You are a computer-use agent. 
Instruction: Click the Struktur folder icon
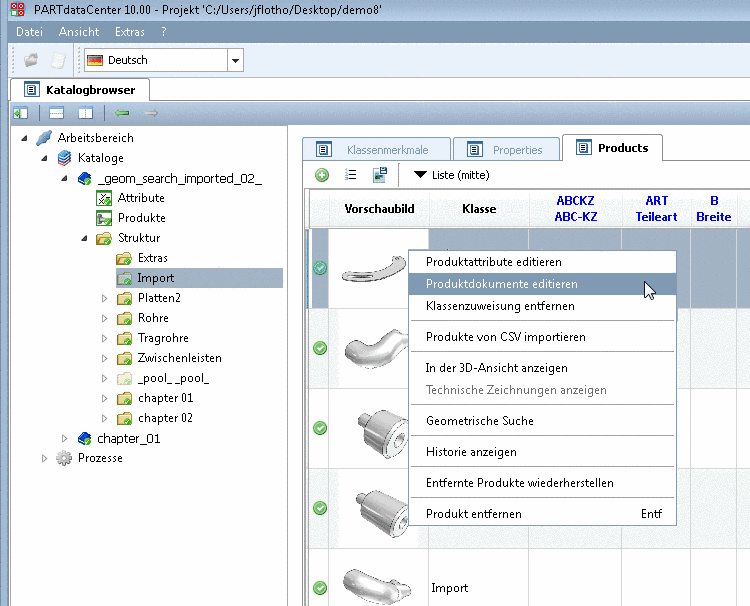[104, 238]
